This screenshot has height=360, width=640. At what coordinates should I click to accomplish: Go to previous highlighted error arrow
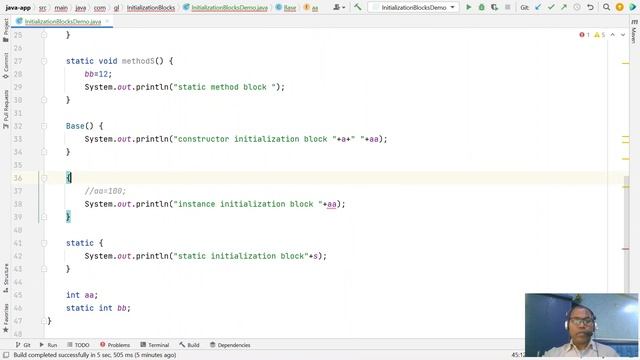[x=613, y=35]
